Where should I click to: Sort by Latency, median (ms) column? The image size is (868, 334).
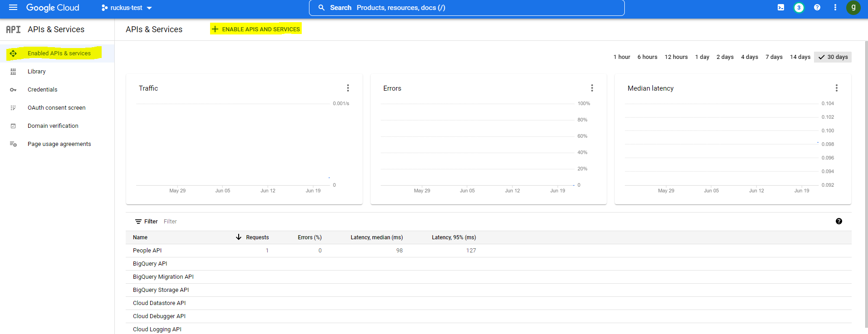click(377, 237)
